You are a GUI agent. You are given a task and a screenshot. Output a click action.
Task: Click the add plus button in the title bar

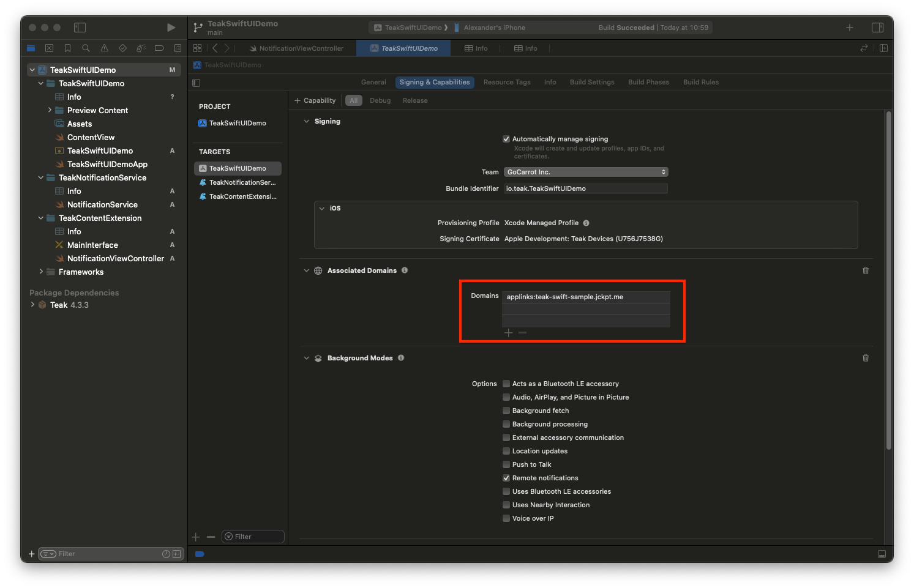[850, 28]
